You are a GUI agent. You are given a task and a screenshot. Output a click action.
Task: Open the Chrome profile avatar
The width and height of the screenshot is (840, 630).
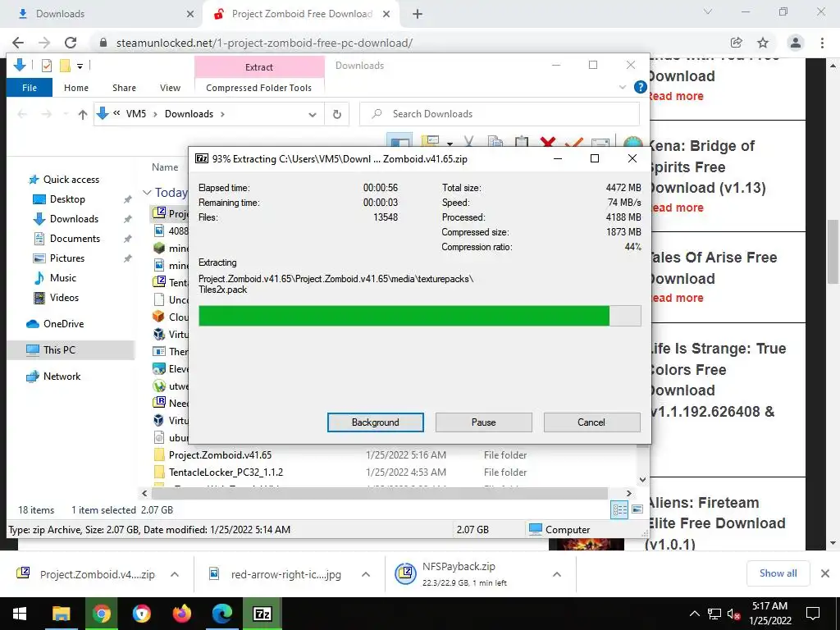(796, 43)
